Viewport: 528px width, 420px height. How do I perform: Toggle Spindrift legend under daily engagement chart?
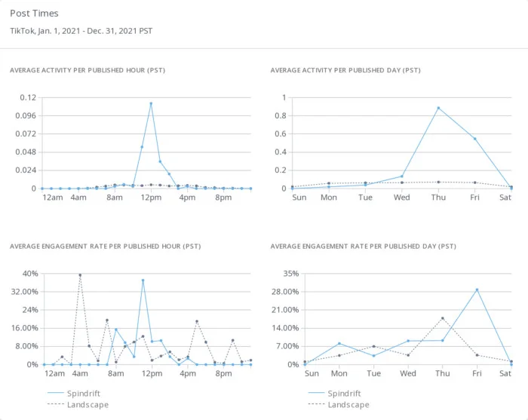coord(334,393)
